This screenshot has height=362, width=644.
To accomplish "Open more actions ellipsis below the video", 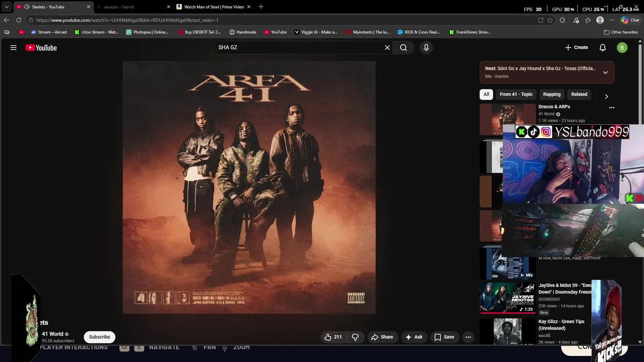I will [468, 337].
